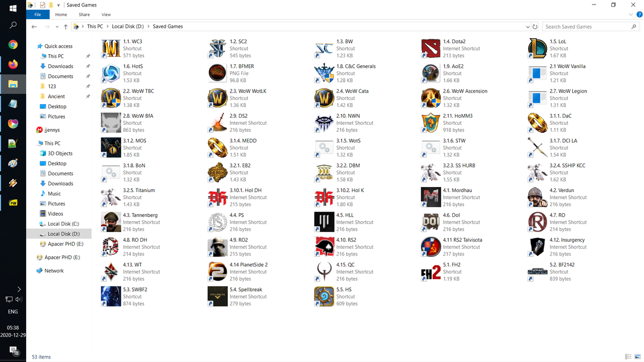This screenshot has height=362, width=644.
Task: Click the 3.1.1. DaC ring icon
Action: (537, 123)
